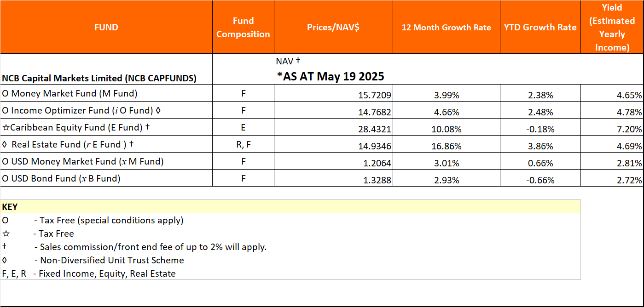Select YTD growth -0.66% for USD Bond Fund
The width and height of the screenshot is (644, 307).
click(540, 181)
